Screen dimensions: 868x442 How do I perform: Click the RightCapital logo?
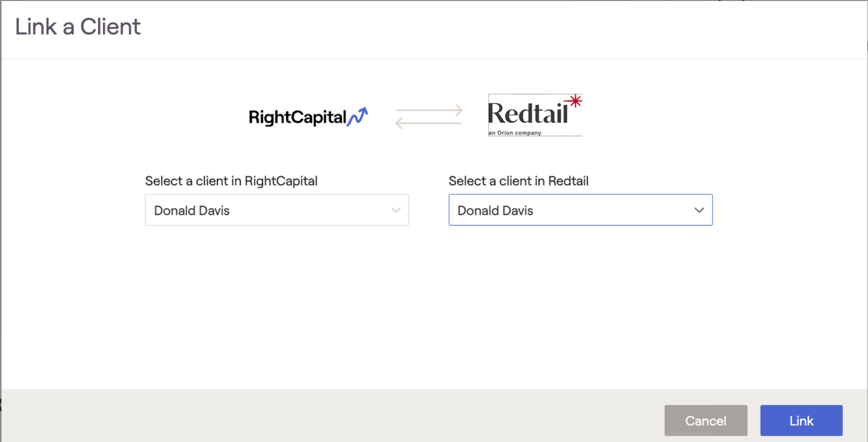(308, 117)
